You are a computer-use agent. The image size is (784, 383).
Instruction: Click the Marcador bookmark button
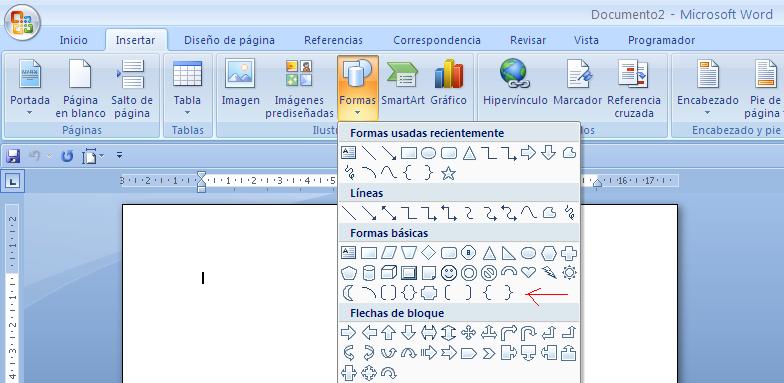[577, 82]
